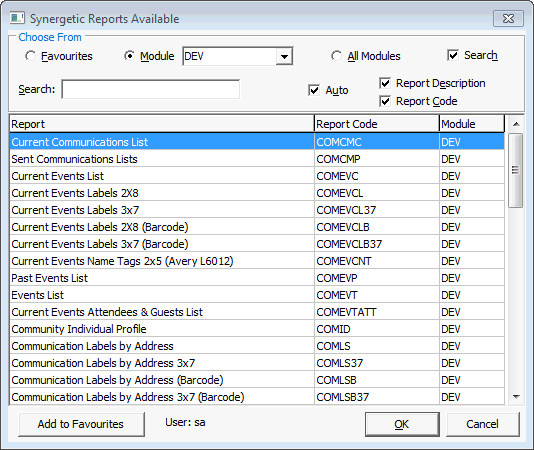Image resolution: width=534 pixels, height=450 pixels.
Task: Click report code COMCMP
Action: (377, 159)
